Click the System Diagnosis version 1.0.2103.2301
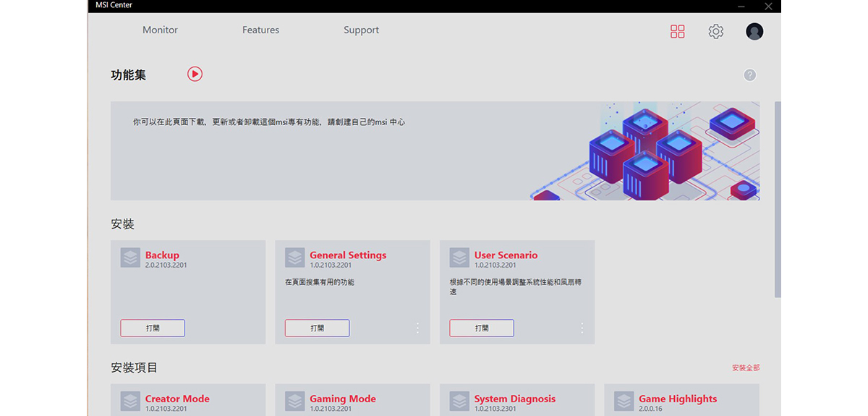Image resolution: width=868 pixels, height=416 pixels. [495, 409]
